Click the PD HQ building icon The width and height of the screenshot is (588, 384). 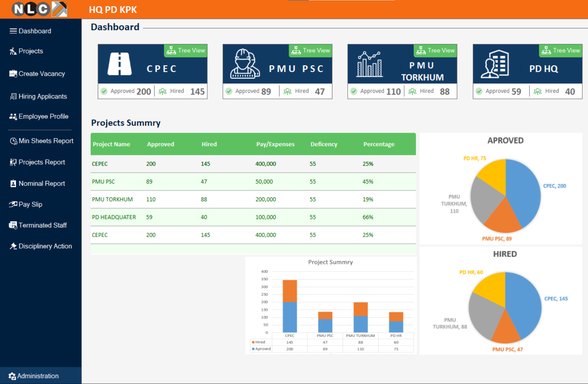(495, 64)
